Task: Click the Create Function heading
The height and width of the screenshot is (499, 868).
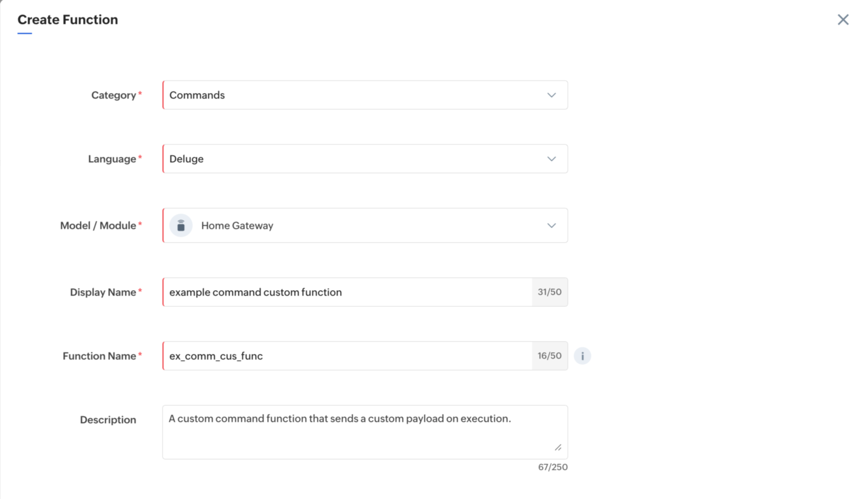Action: tap(67, 19)
